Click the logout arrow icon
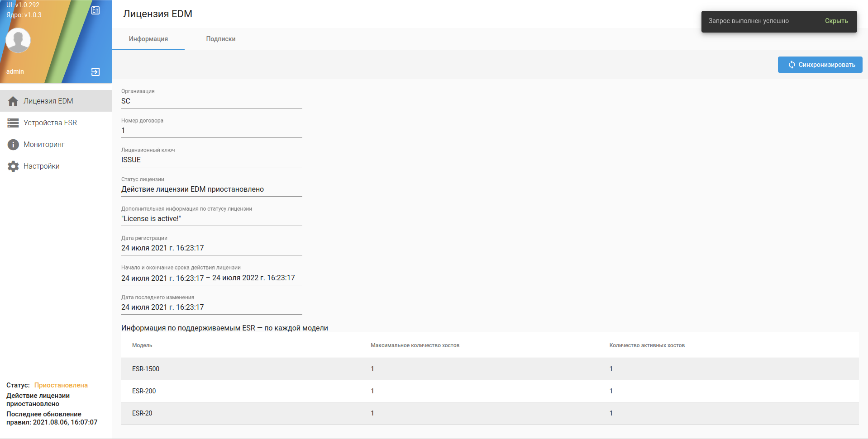868x439 pixels. click(x=95, y=72)
